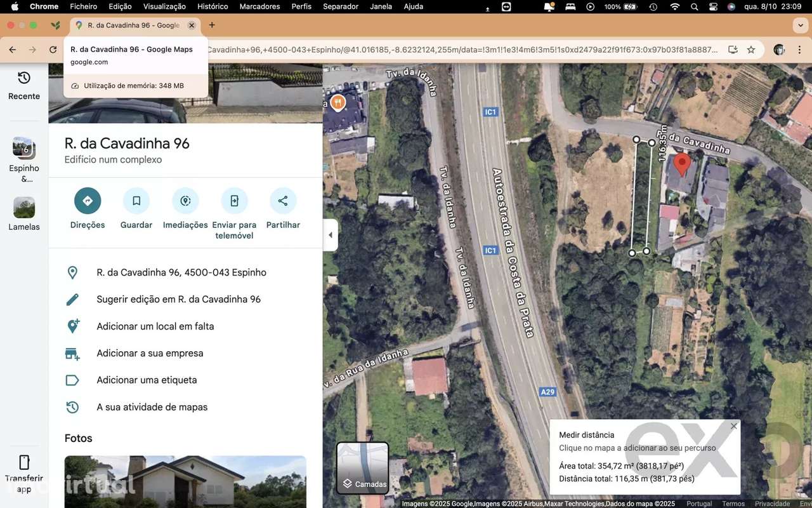
Task: Open the Partilhar sharing icon
Action: (283, 200)
